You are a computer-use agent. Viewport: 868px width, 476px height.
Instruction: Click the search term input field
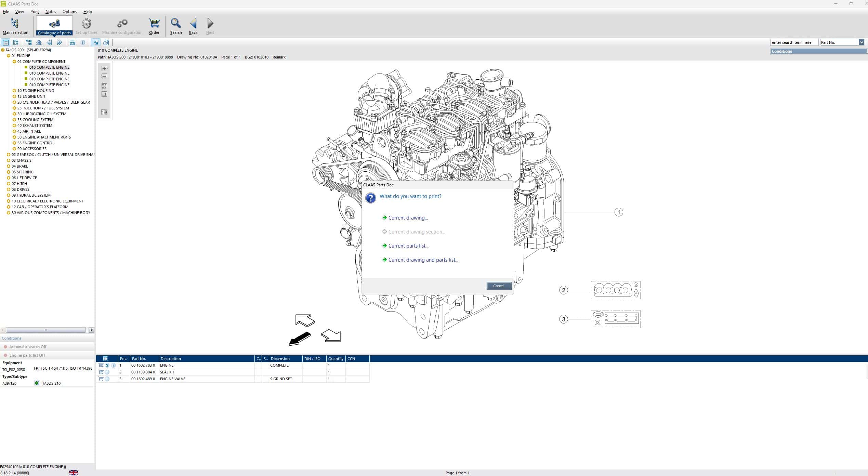(794, 42)
